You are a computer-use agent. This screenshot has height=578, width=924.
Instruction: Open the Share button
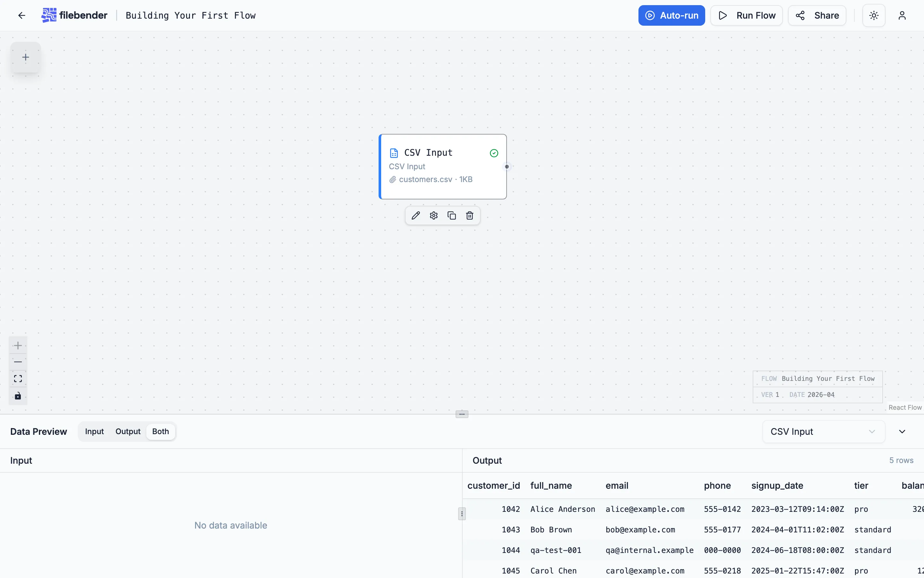coord(817,15)
